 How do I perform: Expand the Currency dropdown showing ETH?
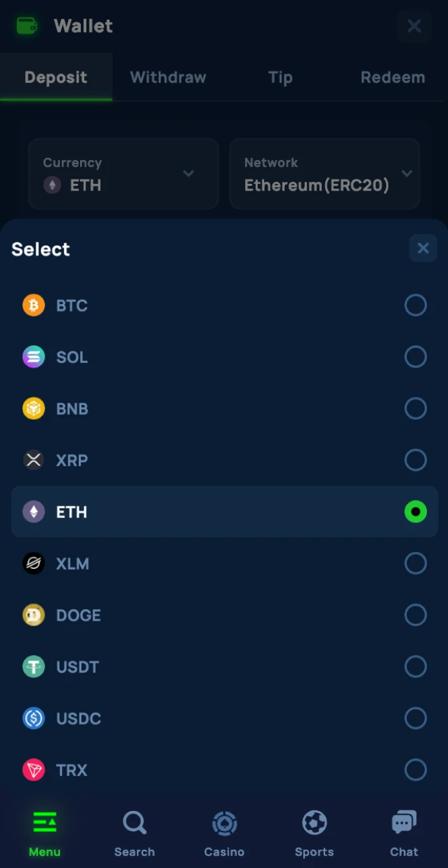coord(124,174)
